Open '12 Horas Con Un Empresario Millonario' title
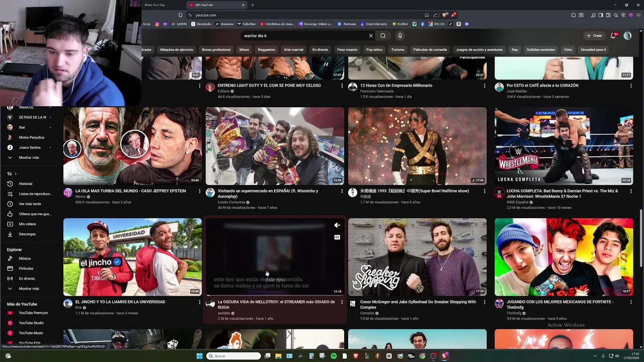 (396, 85)
